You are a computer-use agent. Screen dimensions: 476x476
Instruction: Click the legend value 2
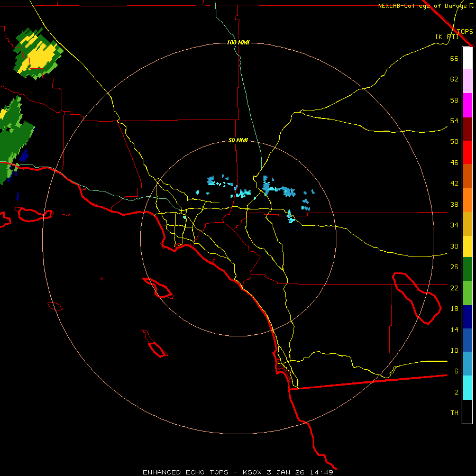[456, 392]
